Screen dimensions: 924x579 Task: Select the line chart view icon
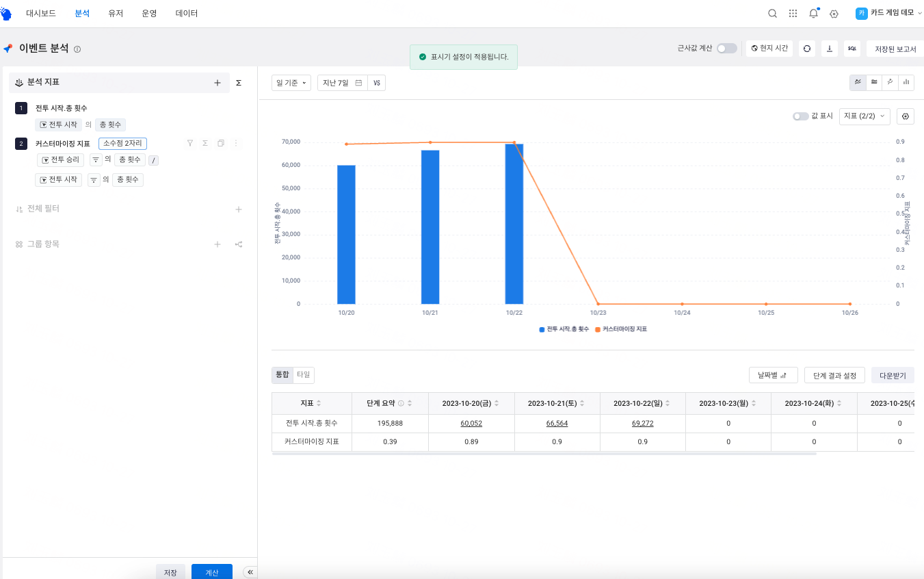click(x=858, y=82)
